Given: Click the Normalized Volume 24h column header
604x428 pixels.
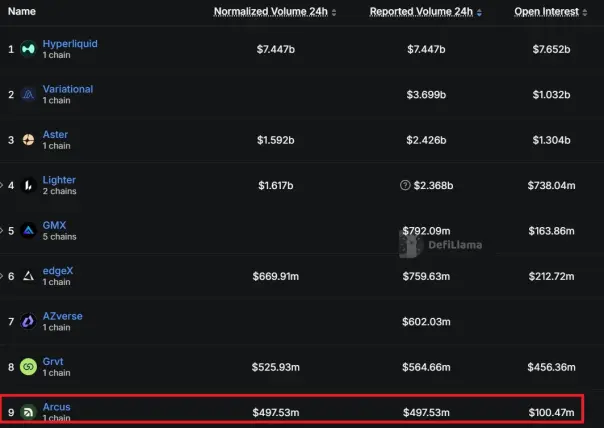Looking at the screenshot, I should tap(271, 12).
